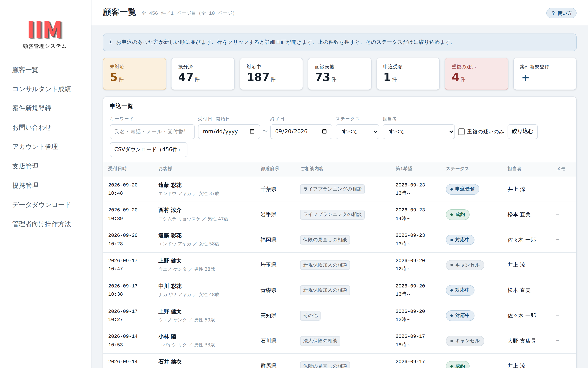Open the 担当者 filter dropdown
Viewport: 588px width, 368px height.
tap(418, 132)
